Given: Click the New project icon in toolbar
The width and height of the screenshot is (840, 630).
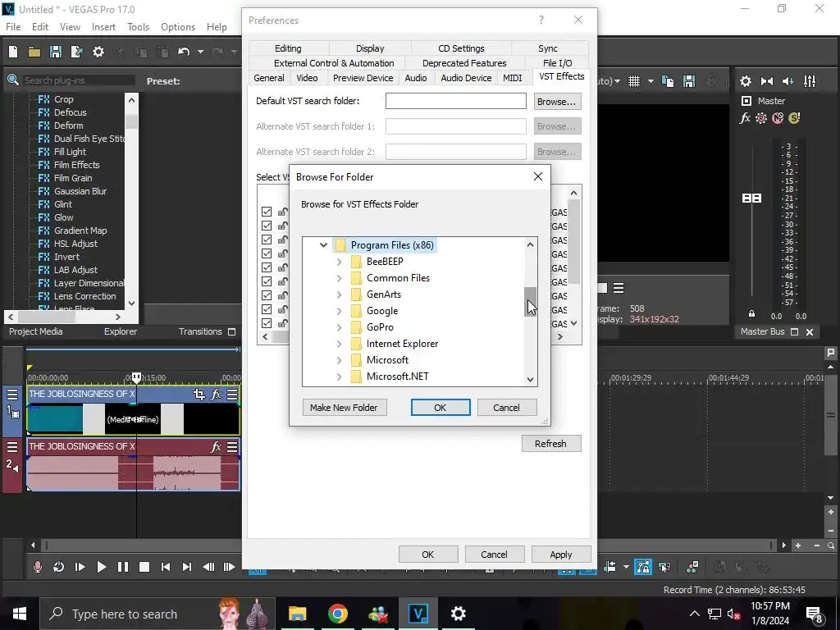Looking at the screenshot, I should pos(13,52).
